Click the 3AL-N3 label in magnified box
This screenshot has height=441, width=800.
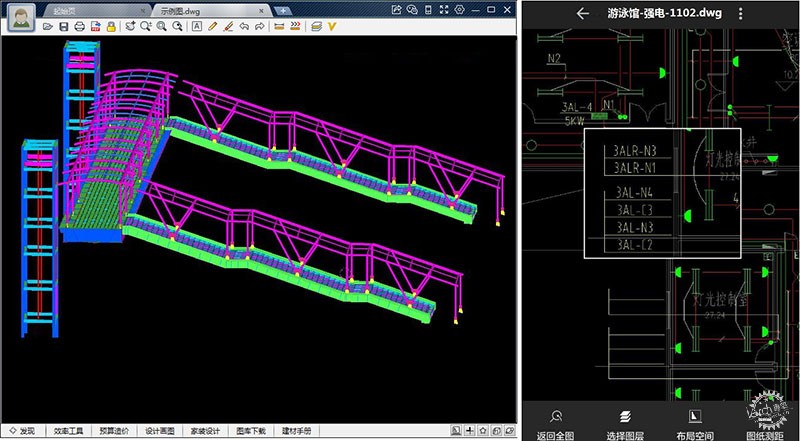click(x=634, y=227)
